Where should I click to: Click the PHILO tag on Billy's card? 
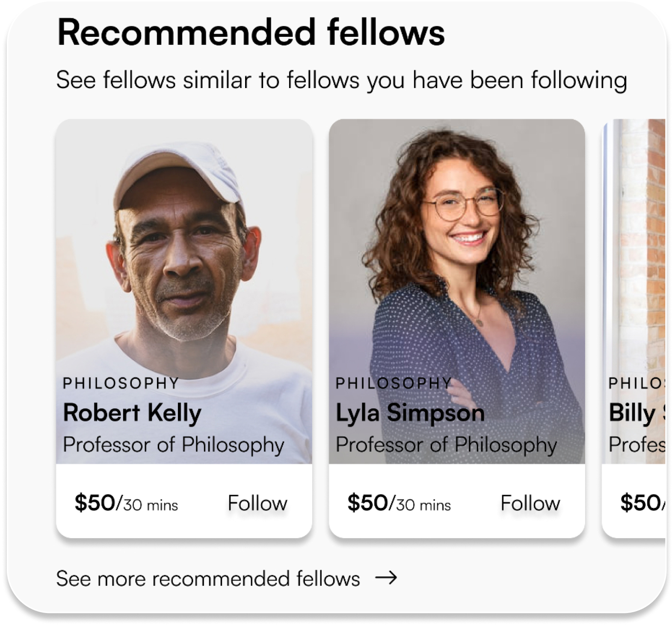[637, 382]
